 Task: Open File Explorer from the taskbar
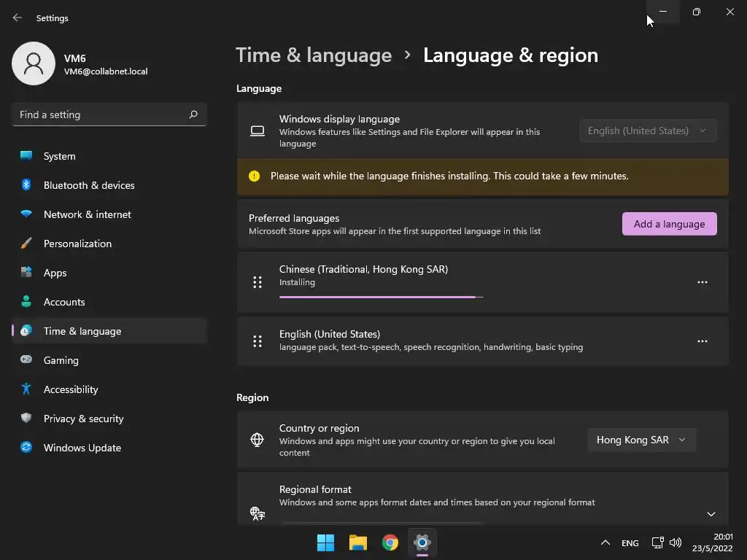click(x=357, y=542)
